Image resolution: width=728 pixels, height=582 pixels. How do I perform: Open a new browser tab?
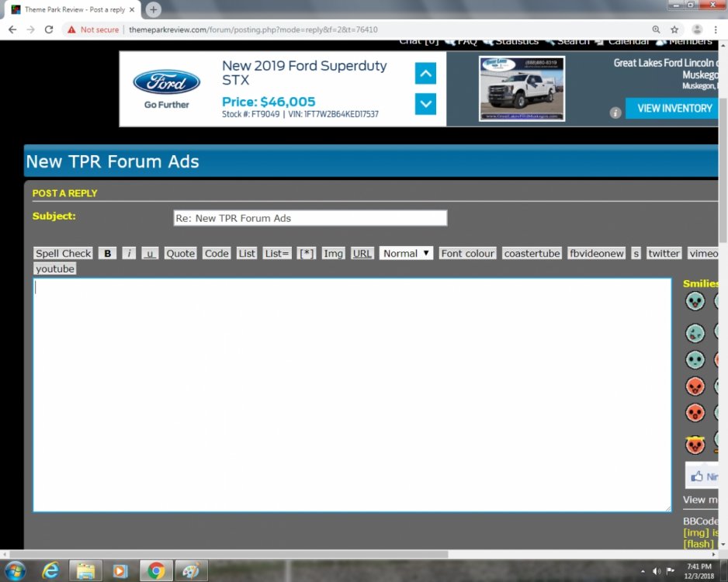(154, 9)
